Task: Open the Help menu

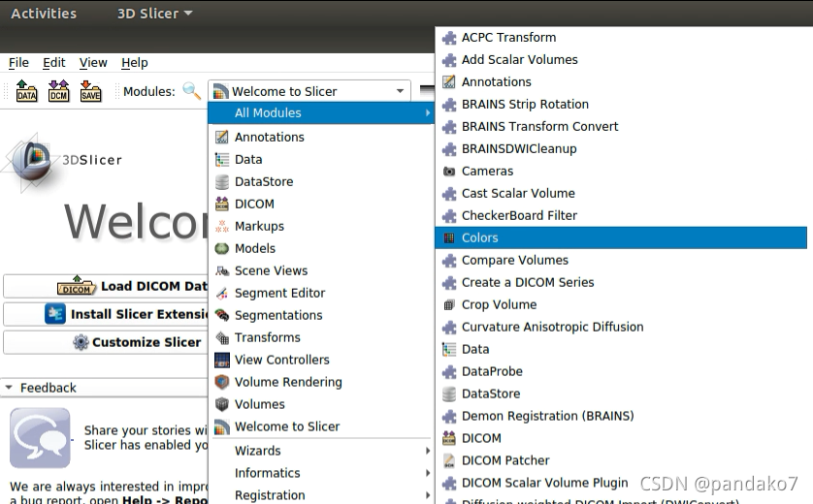Action: click(135, 63)
